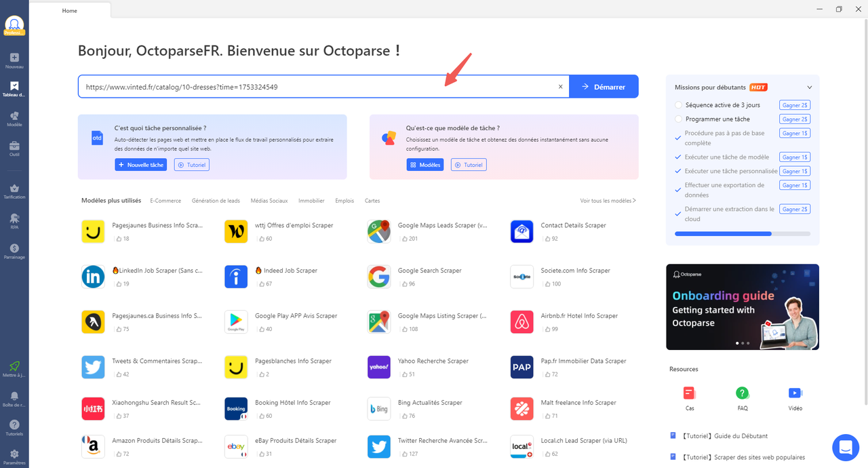Click Tutoriel button under tâche personnalisée
Screen dimensions: 868x468
[192, 165]
